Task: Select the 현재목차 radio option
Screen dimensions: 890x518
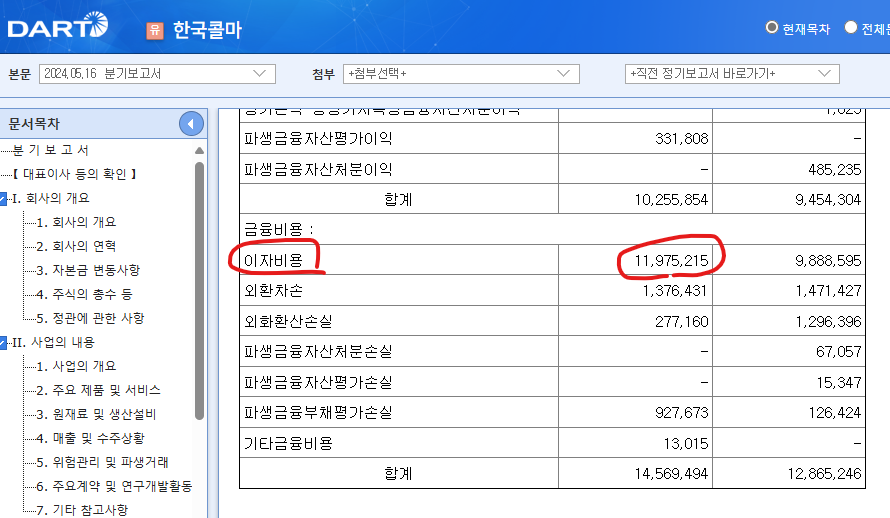Action: click(x=771, y=27)
